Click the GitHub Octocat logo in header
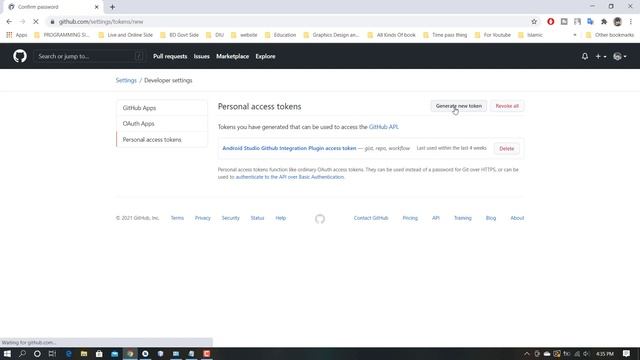 pos(20,56)
